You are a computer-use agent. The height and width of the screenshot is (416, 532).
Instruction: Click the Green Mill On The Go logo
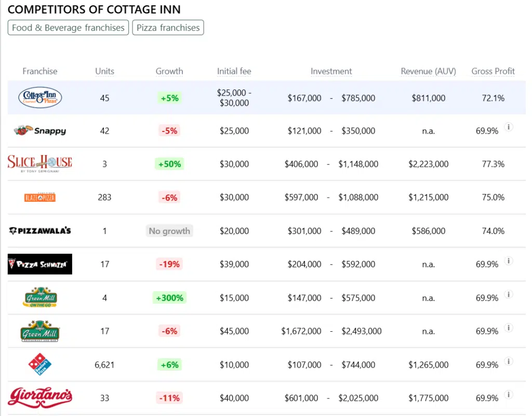[x=40, y=297]
